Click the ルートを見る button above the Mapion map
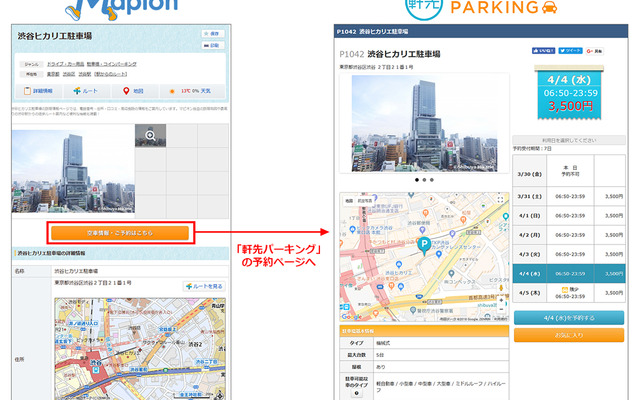 coord(204,287)
